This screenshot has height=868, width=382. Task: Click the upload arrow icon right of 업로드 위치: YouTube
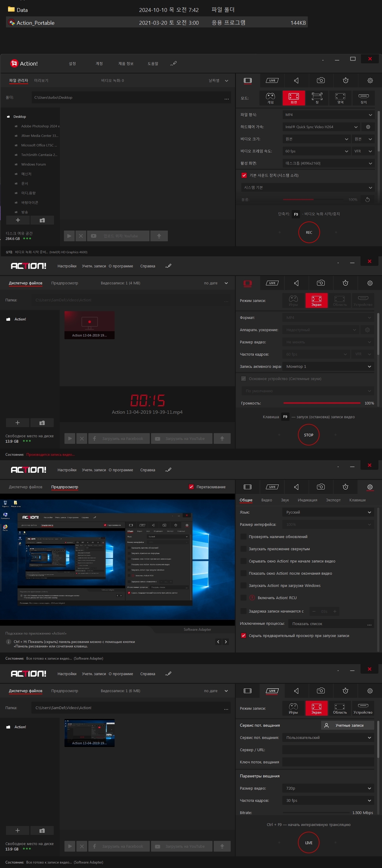point(159,236)
